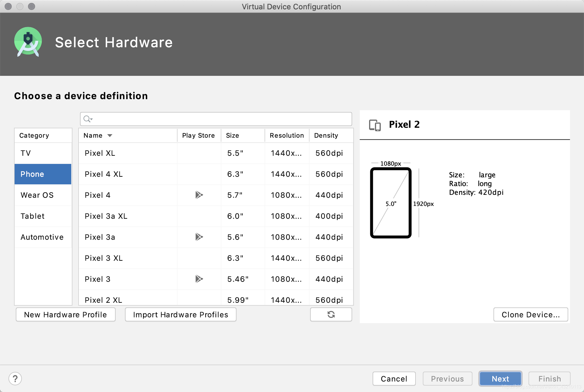Screen dimensions: 584x392
Task: Click Play Store icon in Pixel 3 row
Action: pos(199,279)
